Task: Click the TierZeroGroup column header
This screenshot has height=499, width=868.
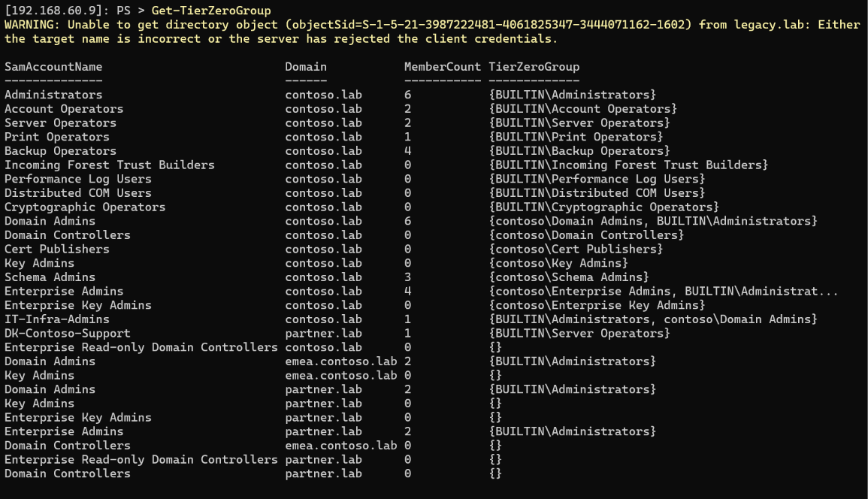Action: [x=534, y=67]
